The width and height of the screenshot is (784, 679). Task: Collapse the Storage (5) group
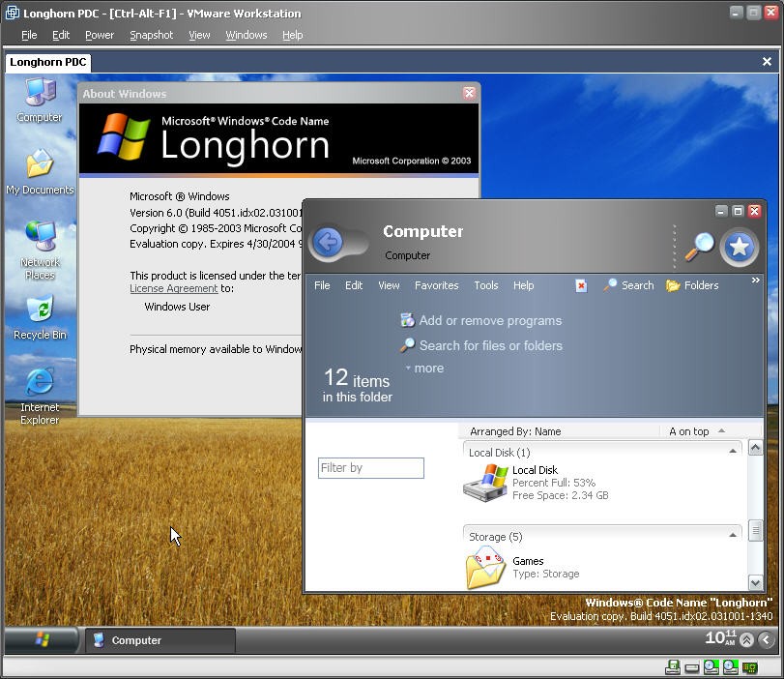(732, 536)
